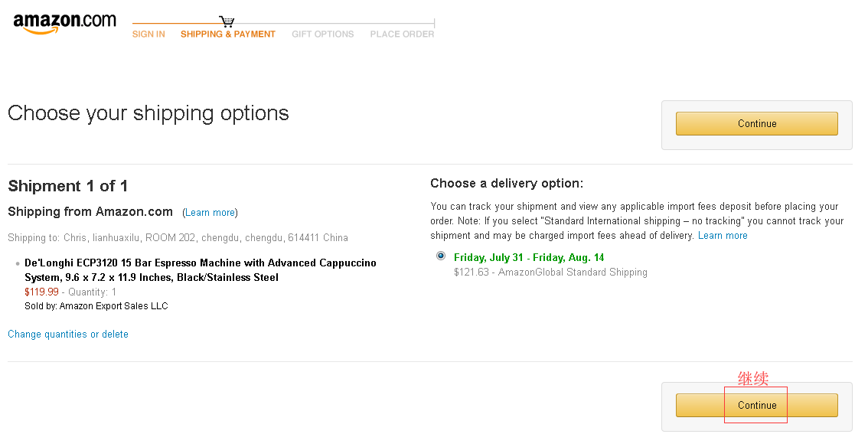The image size is (868, 434).
Task: Open the SHIPPING & PAYMENT step
Action: point(228,34)
